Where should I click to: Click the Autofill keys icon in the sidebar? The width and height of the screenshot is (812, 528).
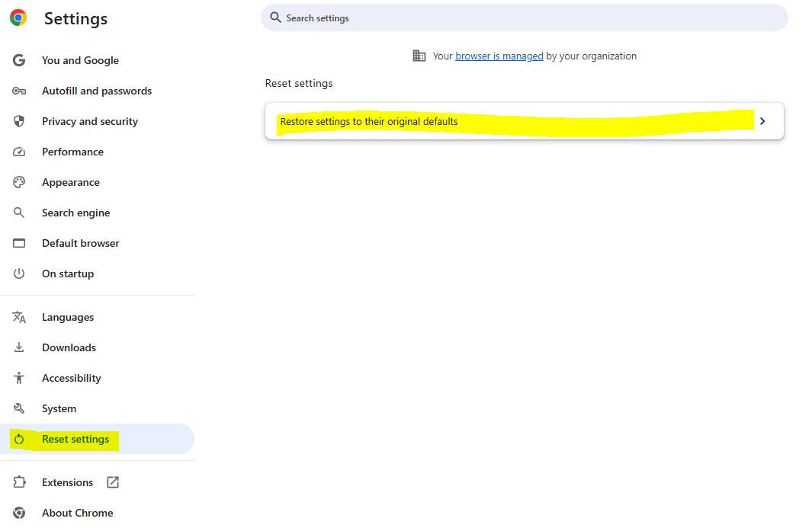tap(18, 91)
